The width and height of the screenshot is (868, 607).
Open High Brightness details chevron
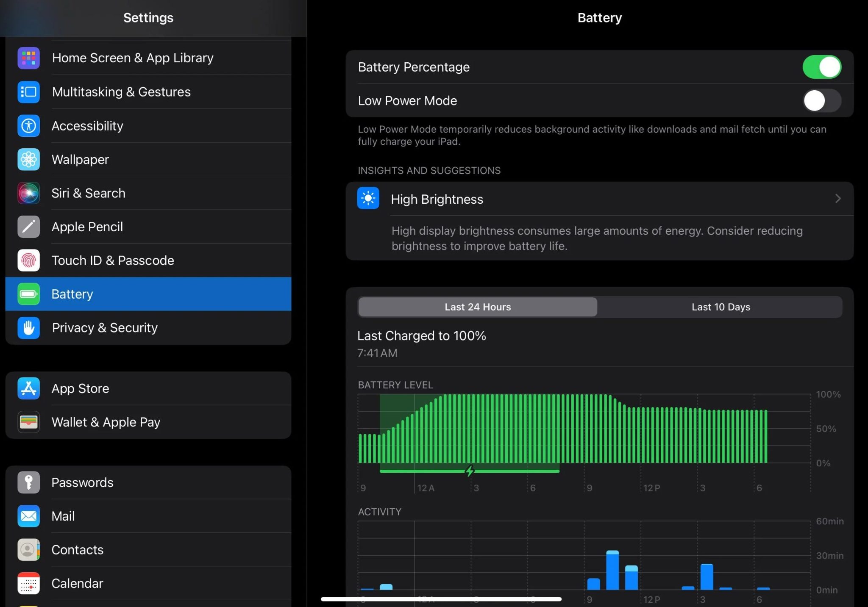click(838, 199)
